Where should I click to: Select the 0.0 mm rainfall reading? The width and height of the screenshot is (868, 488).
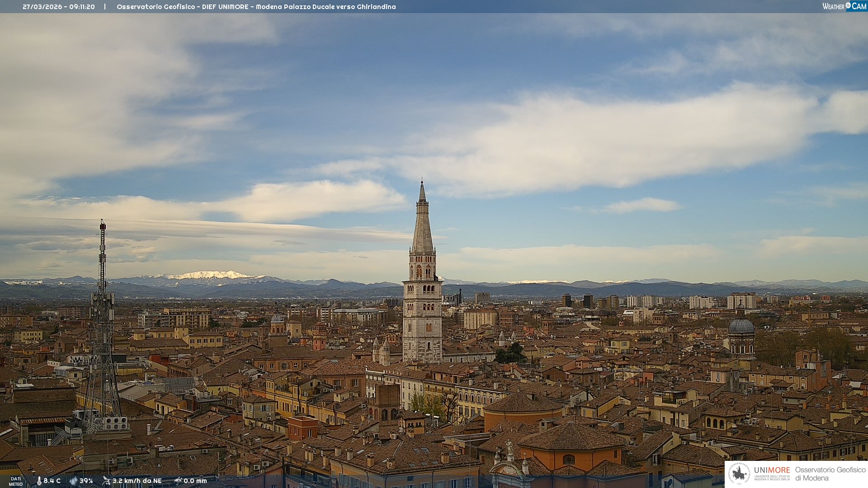coord(195,481)
